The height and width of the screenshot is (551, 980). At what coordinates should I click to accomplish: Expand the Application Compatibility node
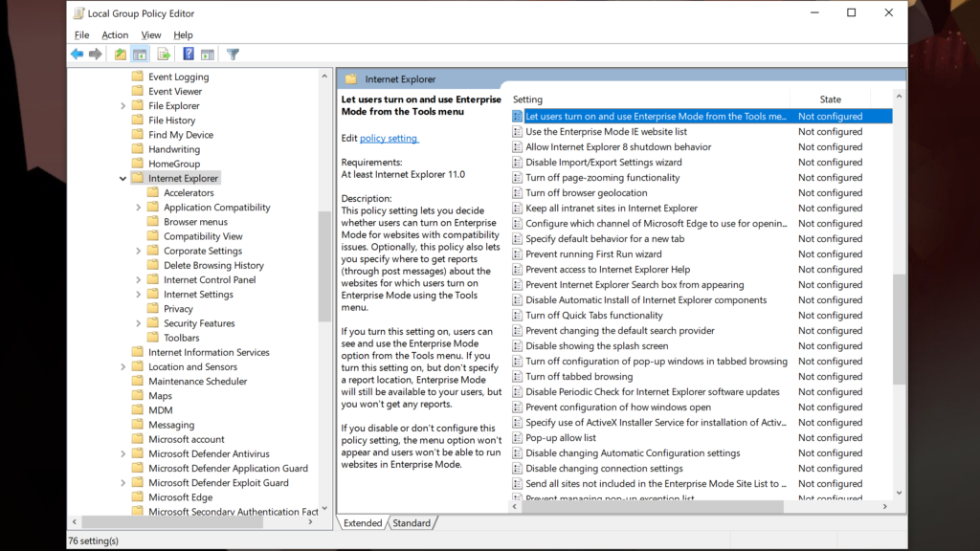coord(138,208)
